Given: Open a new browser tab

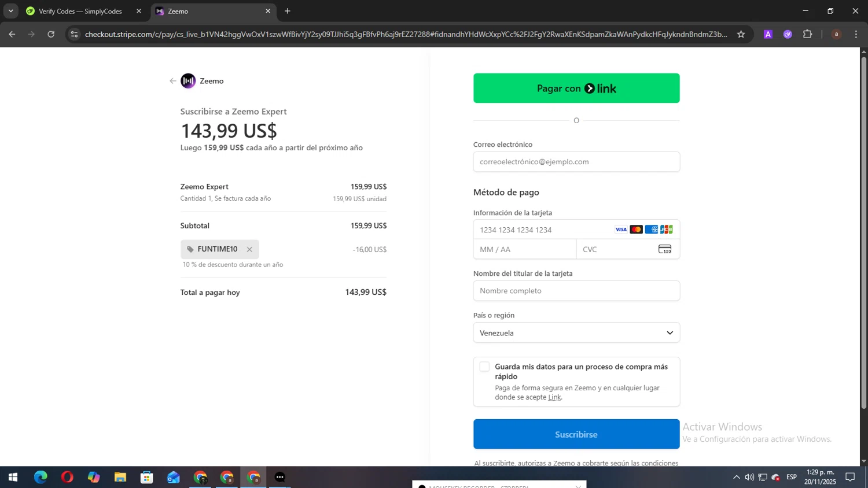Looking at the screenshot, I should pos(288,11).
